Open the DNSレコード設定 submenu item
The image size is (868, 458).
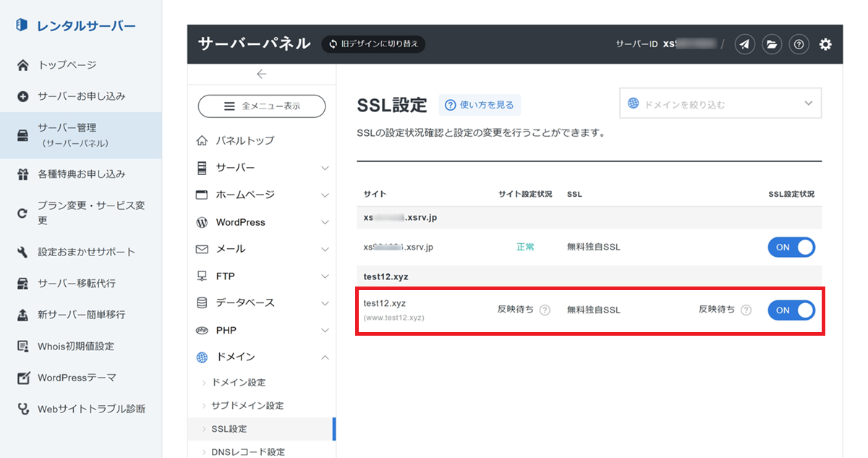click(x=248, y=451)
